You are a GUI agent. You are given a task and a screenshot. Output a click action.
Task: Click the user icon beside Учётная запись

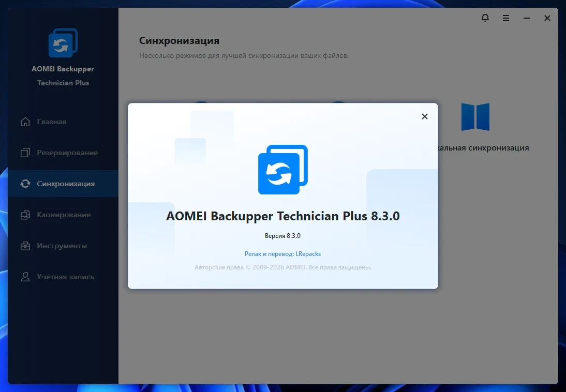click(25, 277)
